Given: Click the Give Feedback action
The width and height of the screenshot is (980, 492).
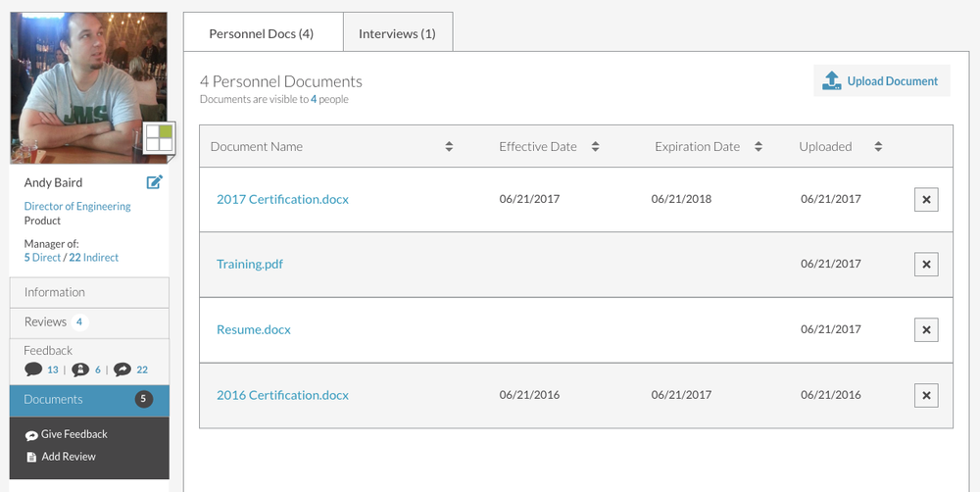Looking at the screenshot, I should click(x=67, y=434).
